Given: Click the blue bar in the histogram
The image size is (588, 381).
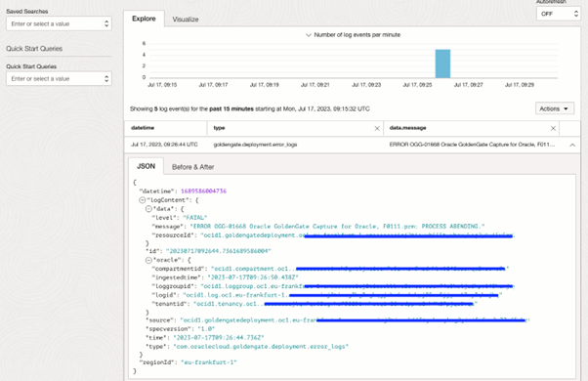Looking at the screenshot, I should point(442,63).
